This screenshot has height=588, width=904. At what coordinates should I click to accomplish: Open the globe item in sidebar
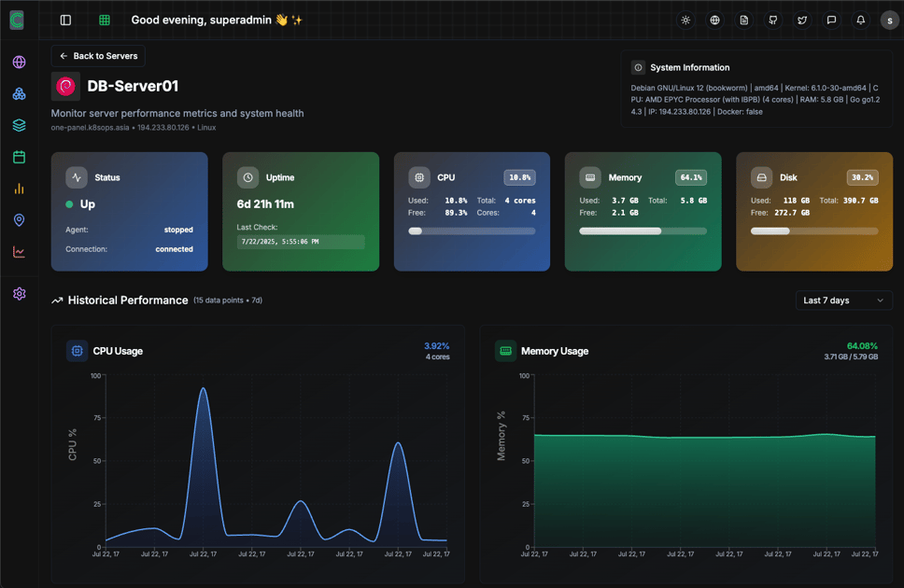(x=19, y=62)
